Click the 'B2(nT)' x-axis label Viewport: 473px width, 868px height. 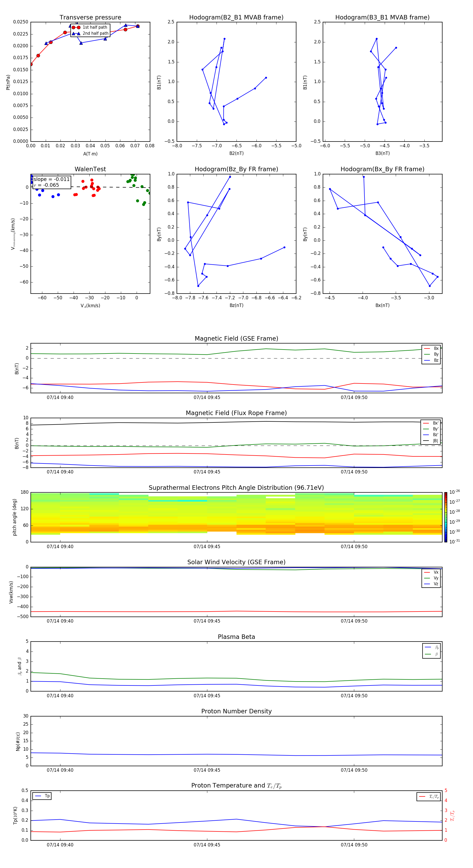[236, 153]
